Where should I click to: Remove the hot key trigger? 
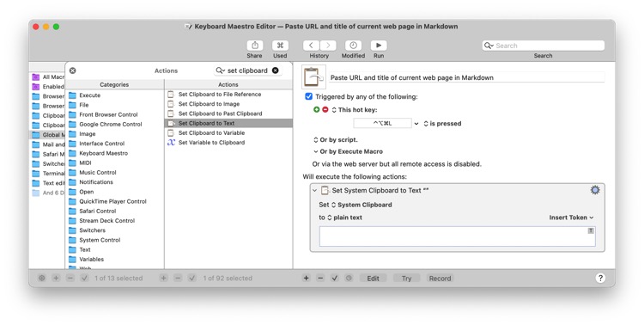[325, 110]
